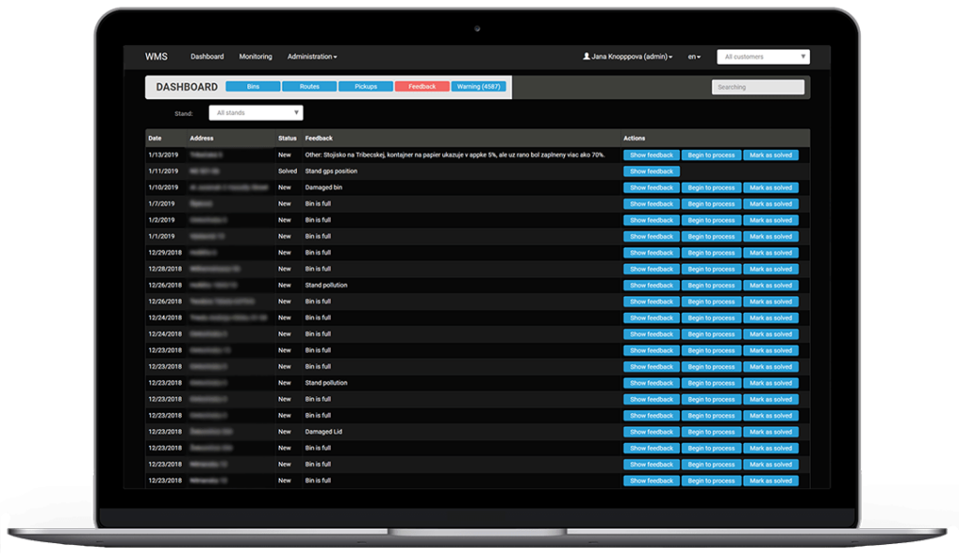Open the Bins view
This screenshot has width=959, height=560.
point(252,85)
